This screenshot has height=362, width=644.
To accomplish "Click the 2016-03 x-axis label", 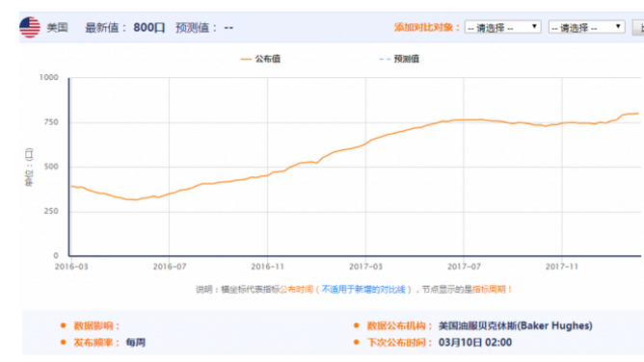I will pos(71,267).
